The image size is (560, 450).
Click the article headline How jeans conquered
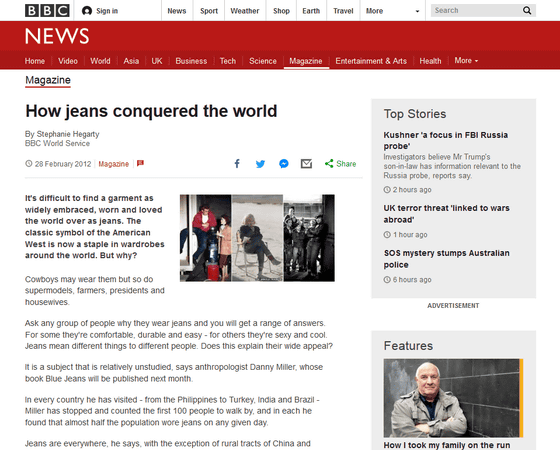[x=151, y=111]
